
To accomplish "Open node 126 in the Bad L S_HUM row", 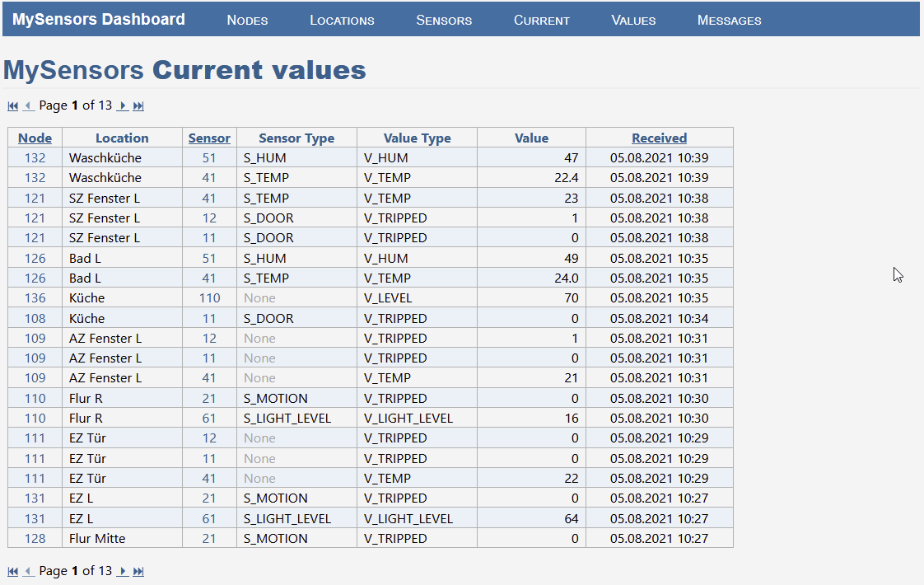I will [x=35, y=258].
